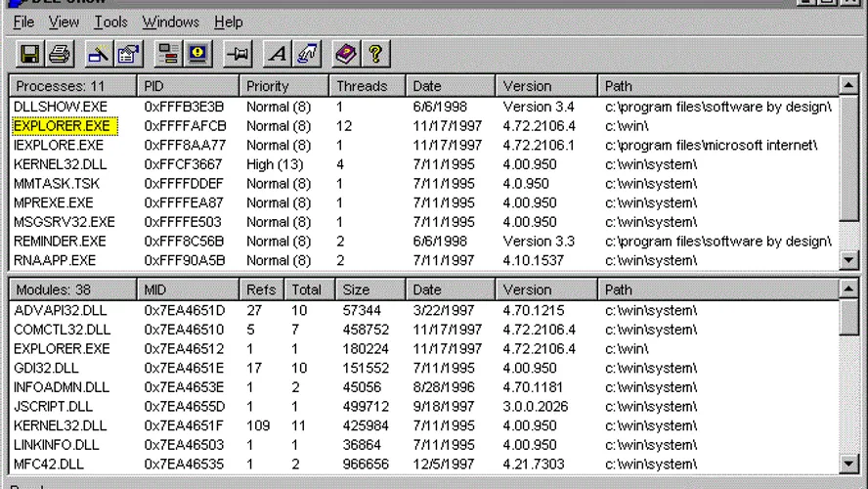Image resolution: width=868 pixels, height=489 pixels.
Task: Click the Print toolbar icon
Action: 60,55
